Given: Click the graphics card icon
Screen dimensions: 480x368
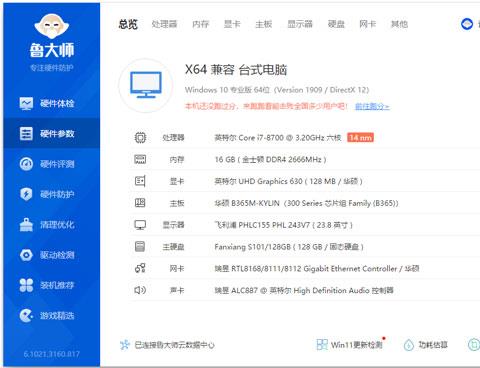Looking at the screenshot, I should (140, 181).
